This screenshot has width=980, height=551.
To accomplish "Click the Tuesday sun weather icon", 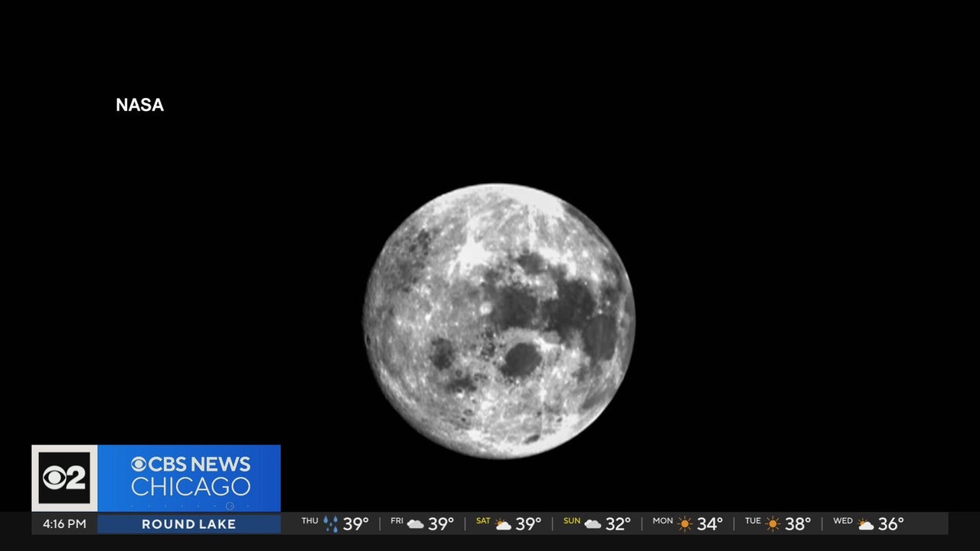I will point(773,524).
